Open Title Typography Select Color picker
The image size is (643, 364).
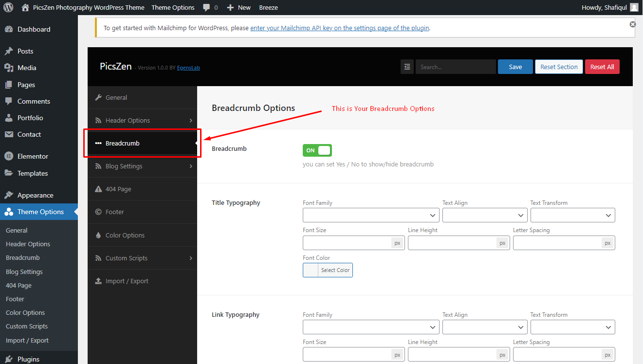coord(328,270)
